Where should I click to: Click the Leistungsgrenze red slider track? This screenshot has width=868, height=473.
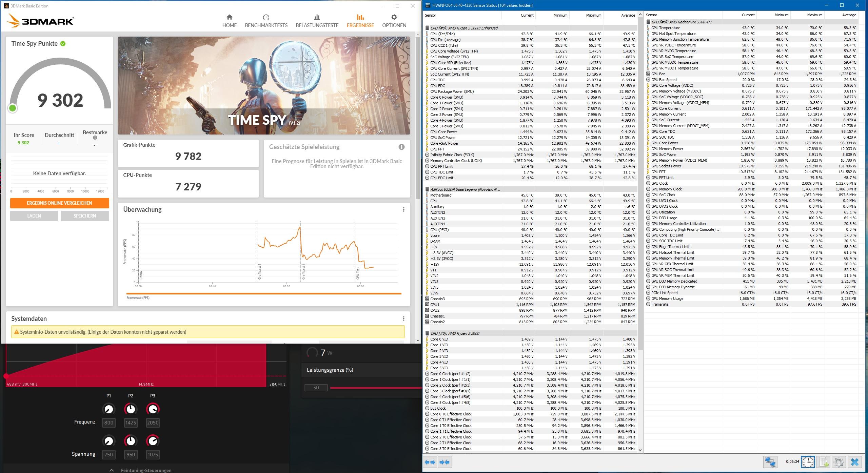[x=376, y=388]
